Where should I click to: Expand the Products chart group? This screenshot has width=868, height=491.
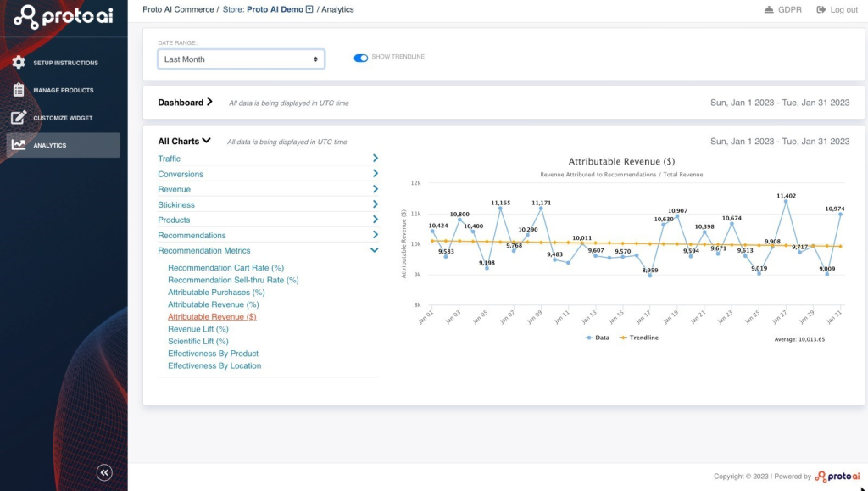pos(376,220)
